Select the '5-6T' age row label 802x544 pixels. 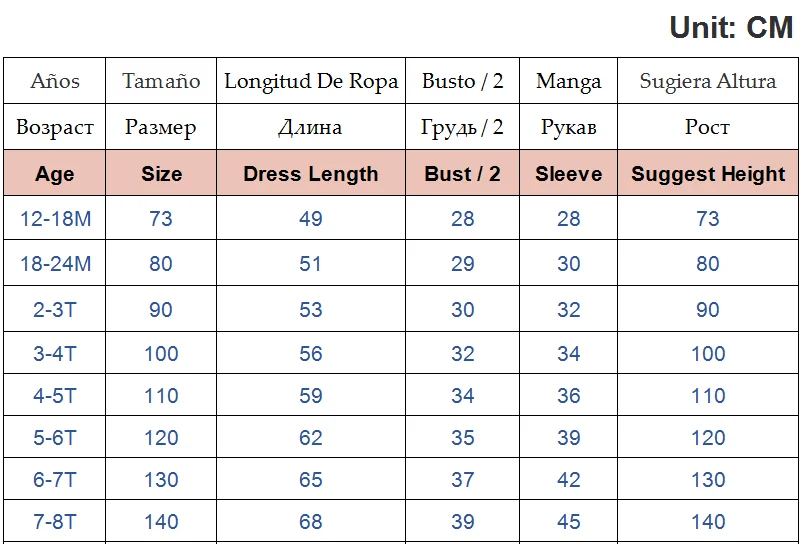coord(55,438)
